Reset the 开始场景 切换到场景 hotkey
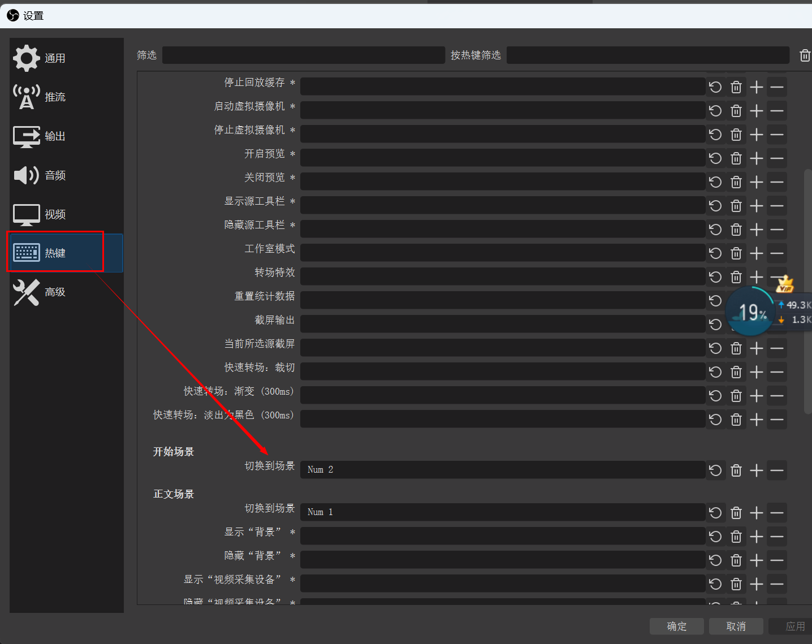Viewport: 812px width, 644px height. 715,470
